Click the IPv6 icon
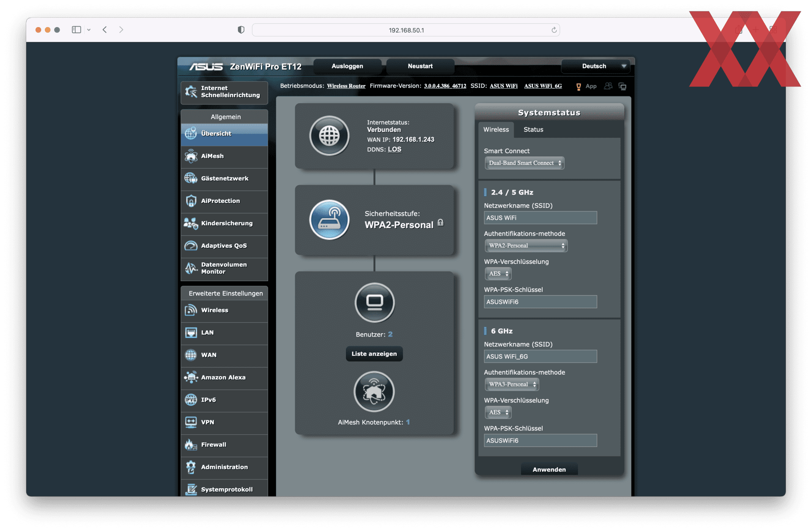 pyautogui.click(x=191, y=400)
